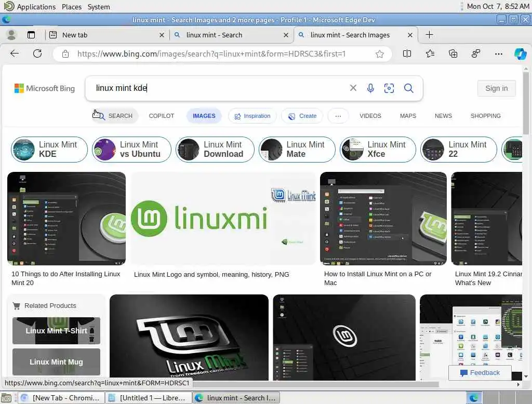The height and width of the screenshot is (404, 532).
Task: Add this page to favorites star icon
Action: click(x=379, y=54)
